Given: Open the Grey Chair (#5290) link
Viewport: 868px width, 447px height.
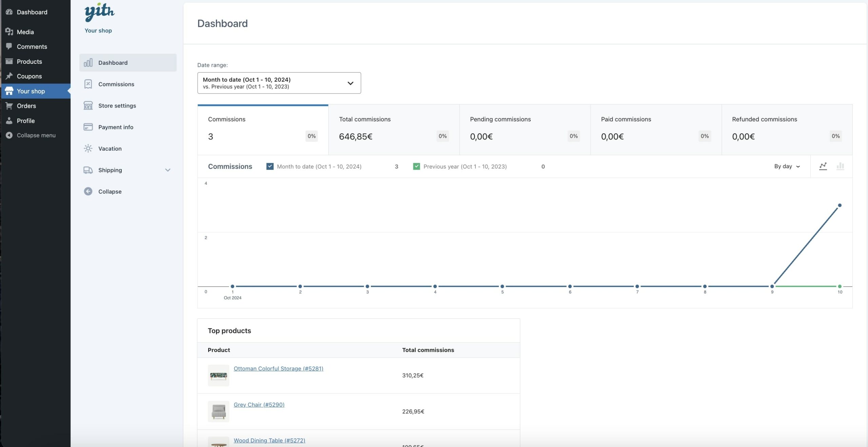Looking at the screenshot, I should [x=259, y=404].
